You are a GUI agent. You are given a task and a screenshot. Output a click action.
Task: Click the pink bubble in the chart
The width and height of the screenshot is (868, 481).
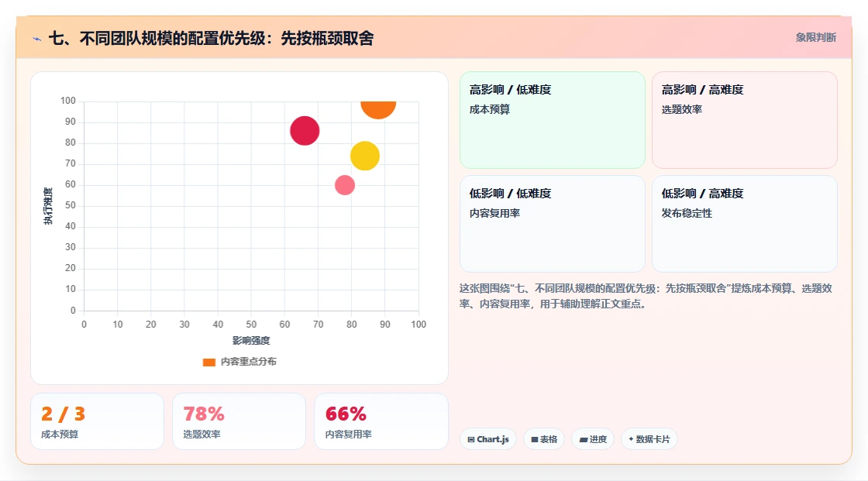click(x=345, y=185)
